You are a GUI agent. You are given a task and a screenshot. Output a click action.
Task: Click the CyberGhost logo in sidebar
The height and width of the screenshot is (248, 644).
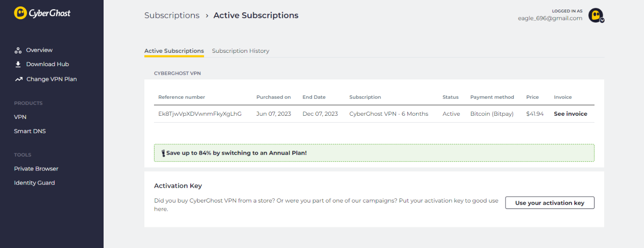[x=42, y=13]
